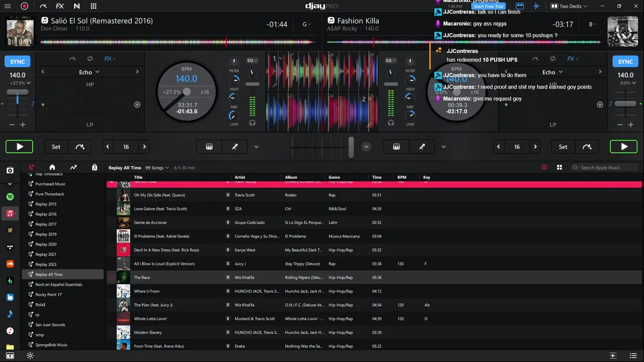The height and width of the screenshot is (362, 644).
Task: Click the Don Omar album artwork thumbnail
Action: 20,32
